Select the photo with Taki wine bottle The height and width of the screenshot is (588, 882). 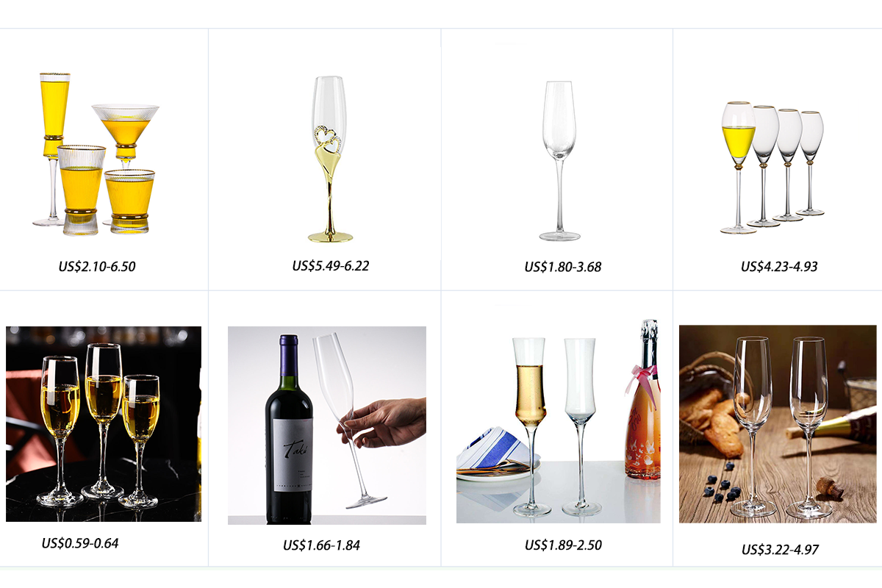click(x=327, y=426)
